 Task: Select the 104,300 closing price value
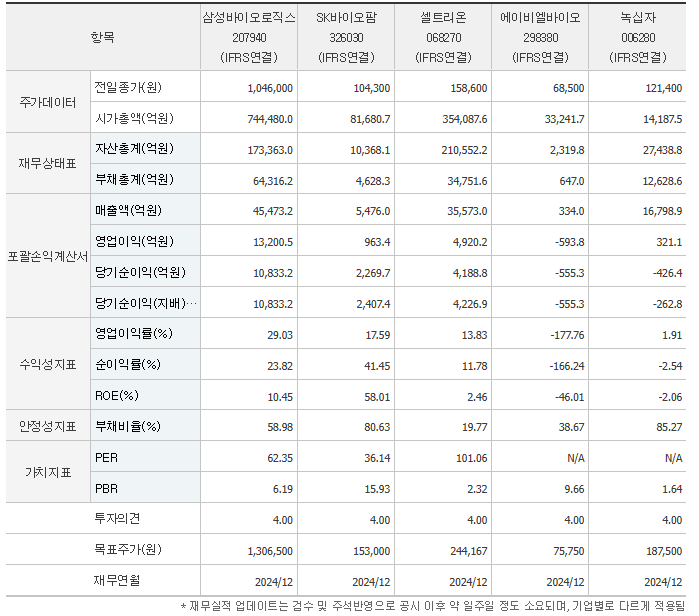(372, 88)
